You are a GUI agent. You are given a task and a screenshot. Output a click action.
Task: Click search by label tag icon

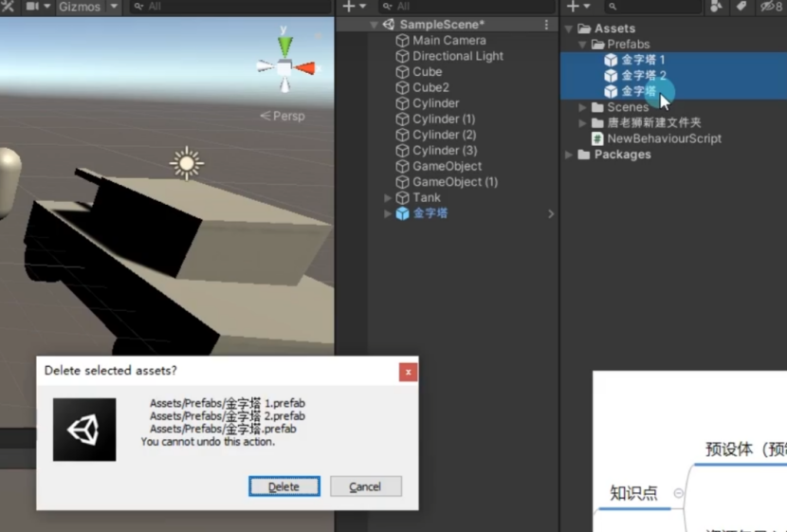pos(741,6)
